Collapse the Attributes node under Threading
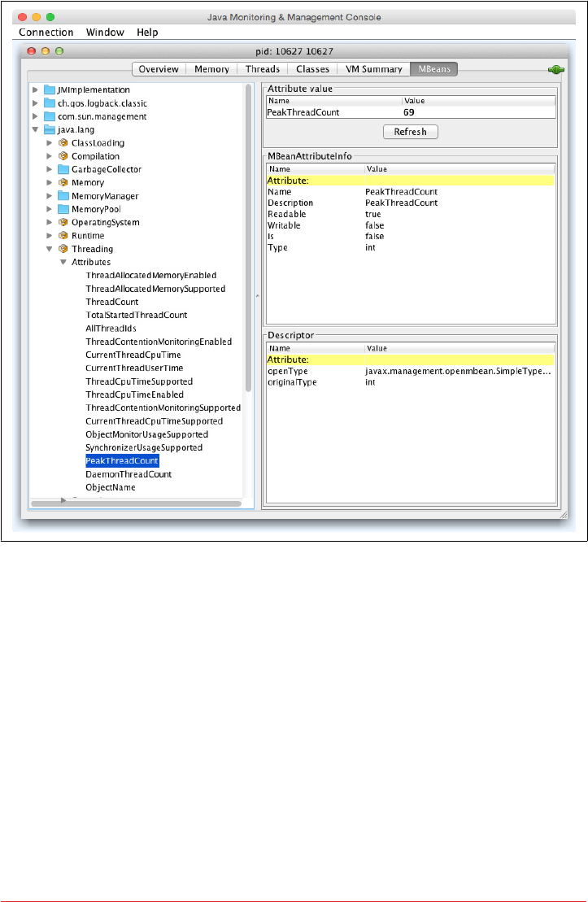 tap(63, 263)
